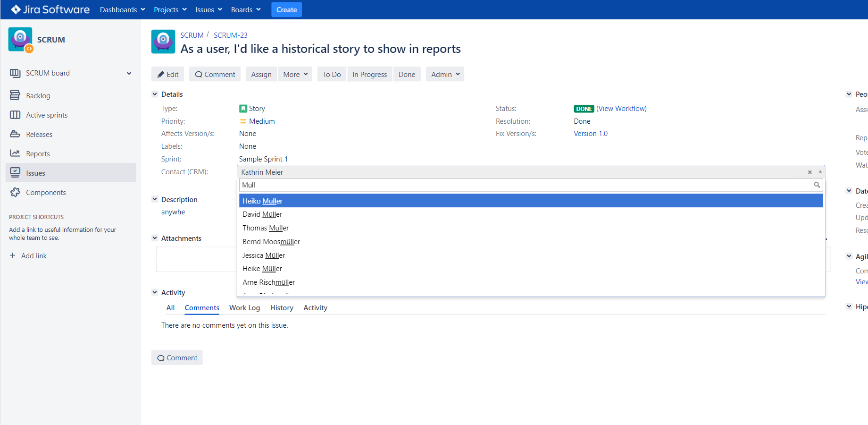Open the Boards menu
Image resolution: width=868 pixels, height=425 pixels.
(245, 9)
